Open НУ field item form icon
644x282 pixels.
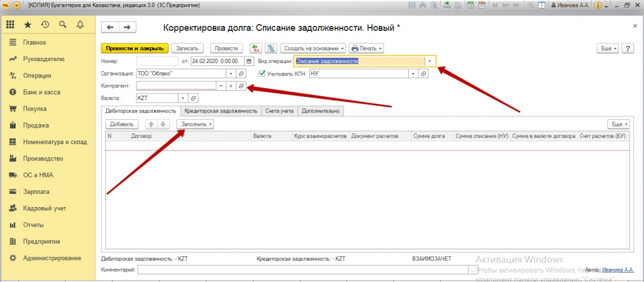423,74
